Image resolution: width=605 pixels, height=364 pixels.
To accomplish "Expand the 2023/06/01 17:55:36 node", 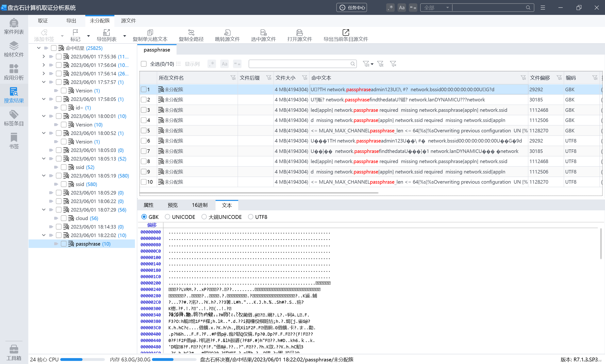I will tap(44, 56).
